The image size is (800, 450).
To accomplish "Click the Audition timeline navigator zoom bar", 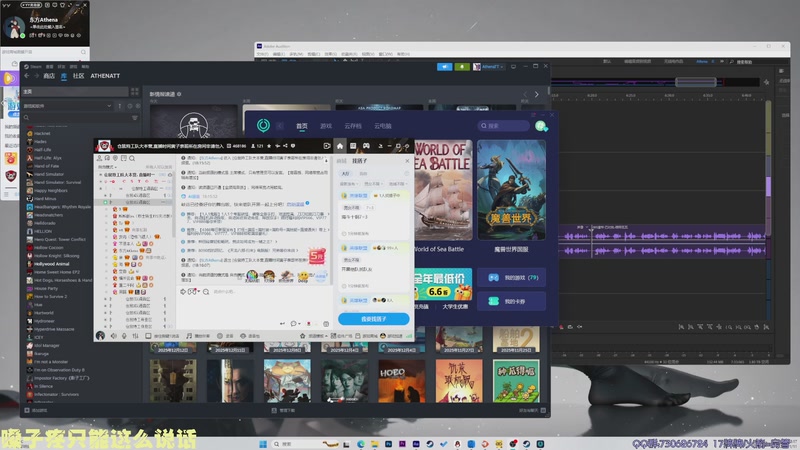I will pyautogui.click(x=695, y=82).
